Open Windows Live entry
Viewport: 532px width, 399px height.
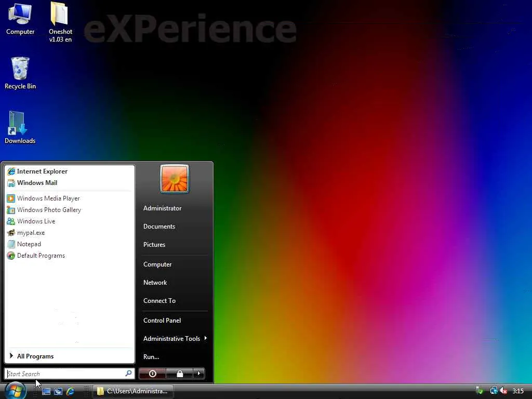[70, 221]
